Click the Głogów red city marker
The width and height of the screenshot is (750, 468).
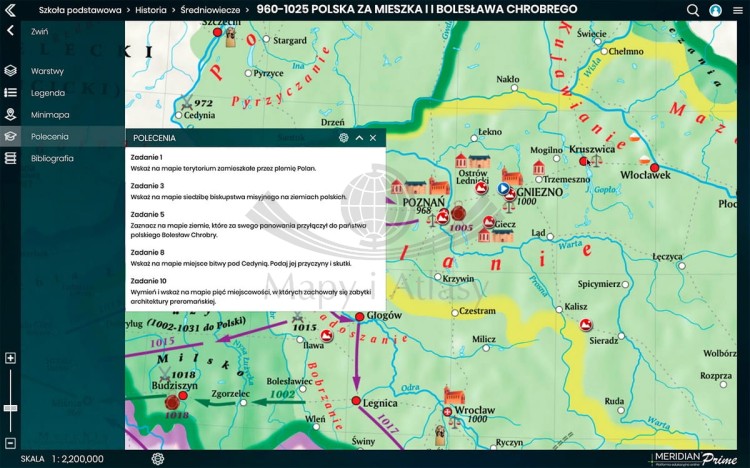(x=360, y=316)
